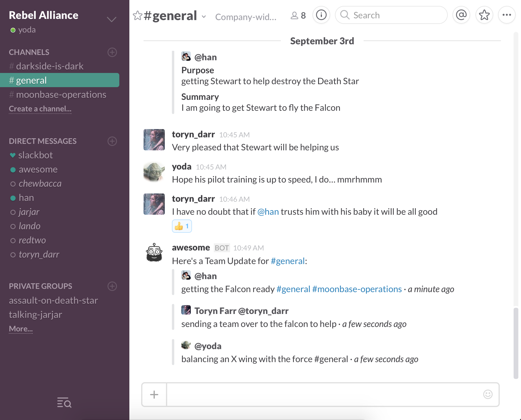The height and width of the screenshot is (420, 521).
Task: Click the CHANNELS section header
Action: (29, 52)
